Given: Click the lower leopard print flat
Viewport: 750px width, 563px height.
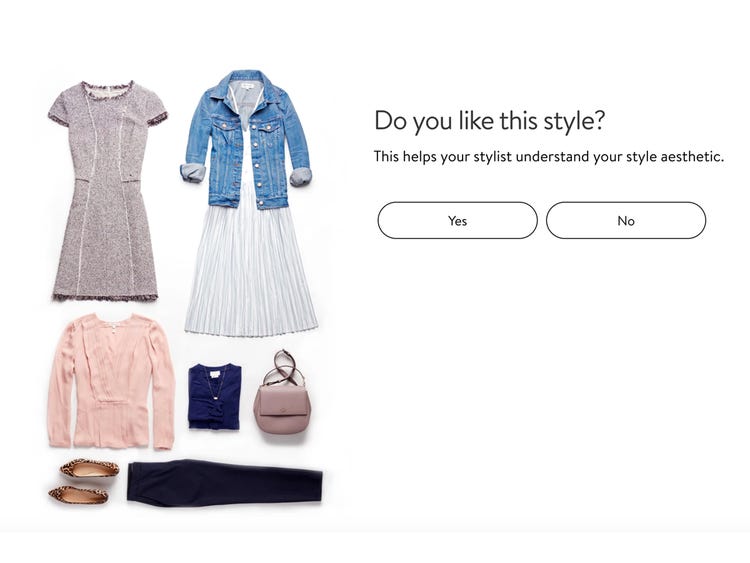Looking at the screenshot, I should 79,495.
